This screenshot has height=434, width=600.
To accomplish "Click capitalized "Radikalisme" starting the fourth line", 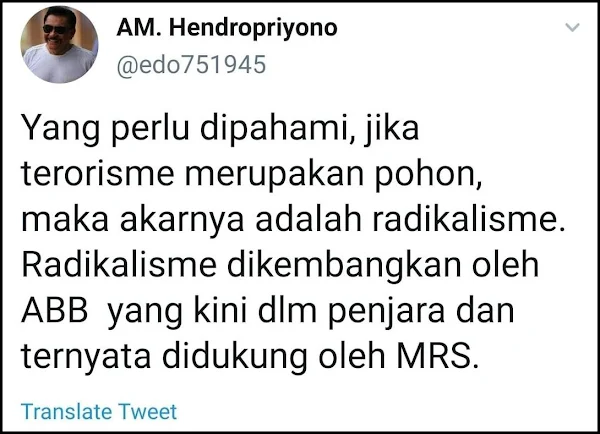I will [119, 265].
